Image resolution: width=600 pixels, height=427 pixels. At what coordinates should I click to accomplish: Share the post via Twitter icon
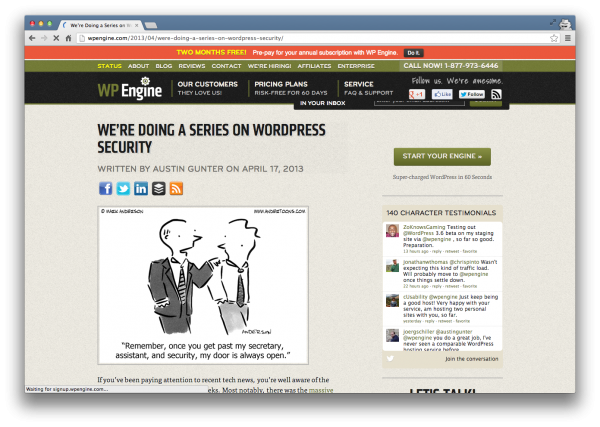pyautogui.click(x=123, y=189)
